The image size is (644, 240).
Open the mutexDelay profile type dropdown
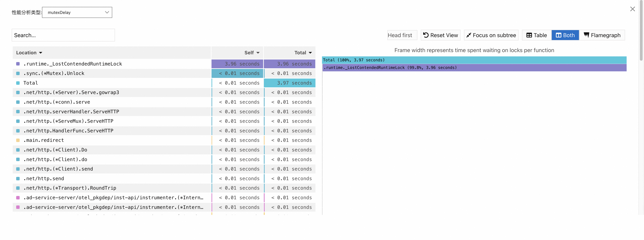pos(77,13)
